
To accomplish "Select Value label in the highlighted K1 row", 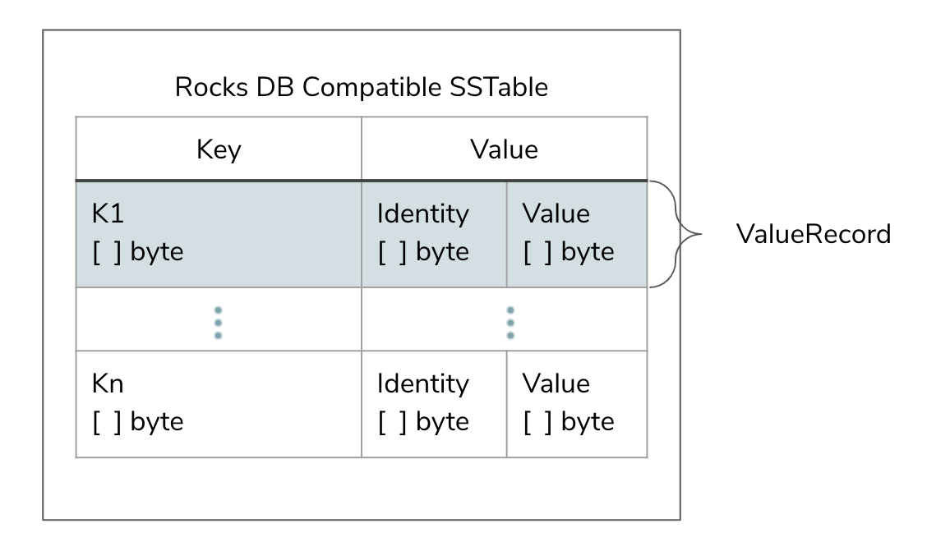I will pos(556,213).
